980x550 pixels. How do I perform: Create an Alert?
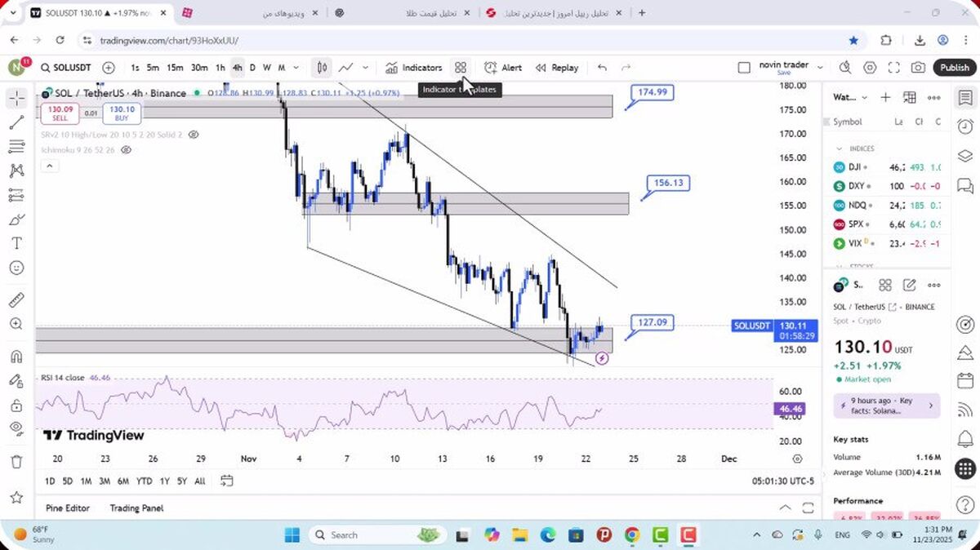pos(503,68)
